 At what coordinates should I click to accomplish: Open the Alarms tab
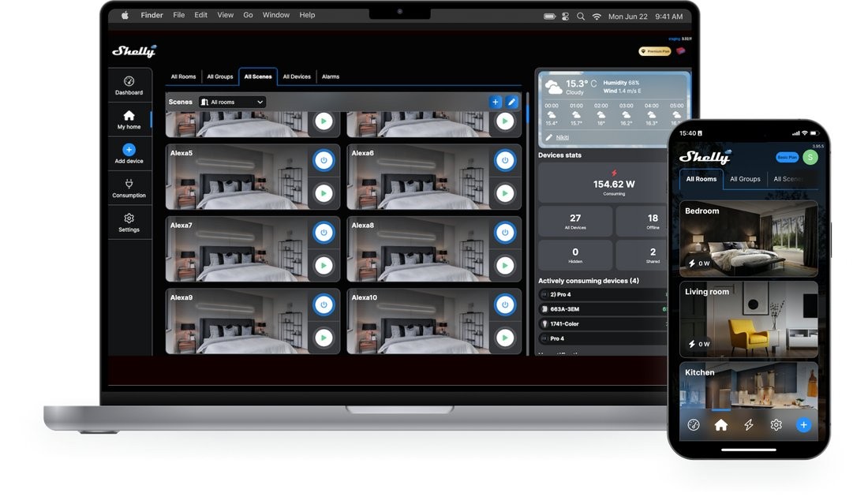coord(331,77)
